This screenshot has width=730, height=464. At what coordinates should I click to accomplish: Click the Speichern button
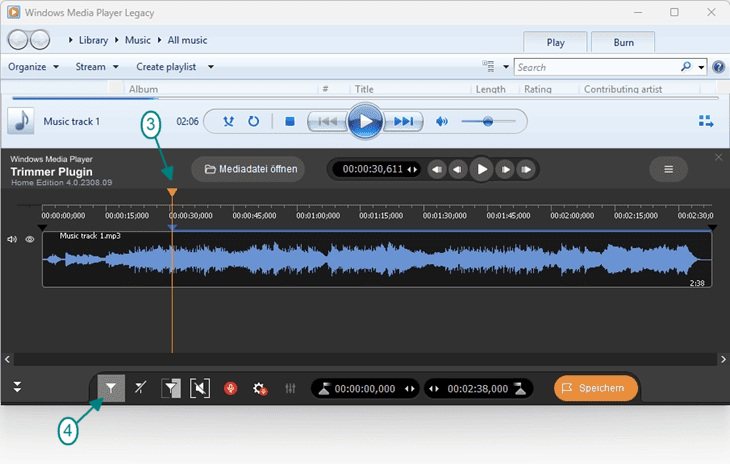[x=595, y=388]
